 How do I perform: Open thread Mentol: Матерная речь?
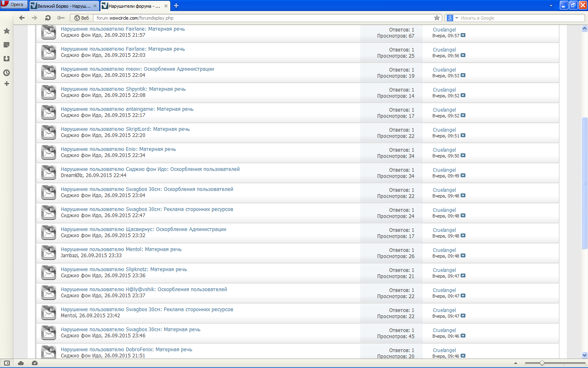tap(121, 249)
